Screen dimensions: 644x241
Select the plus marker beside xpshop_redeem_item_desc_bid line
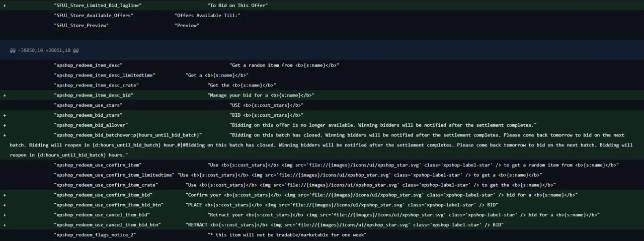pyautogui.click(x=5, y=95)
